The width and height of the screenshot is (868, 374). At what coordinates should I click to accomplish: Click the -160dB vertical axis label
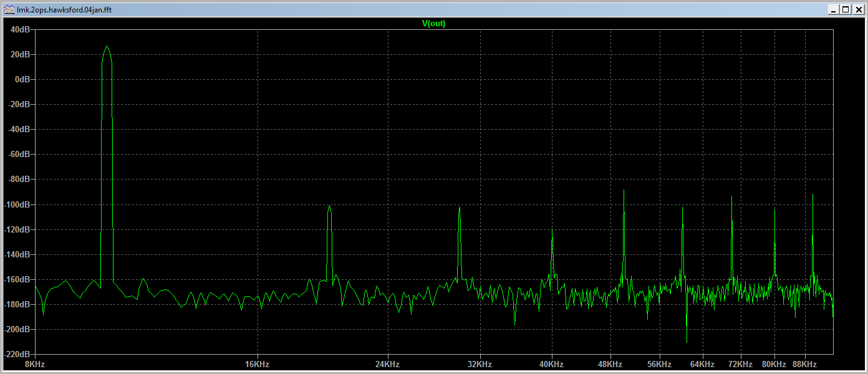(x=17, y=280)
